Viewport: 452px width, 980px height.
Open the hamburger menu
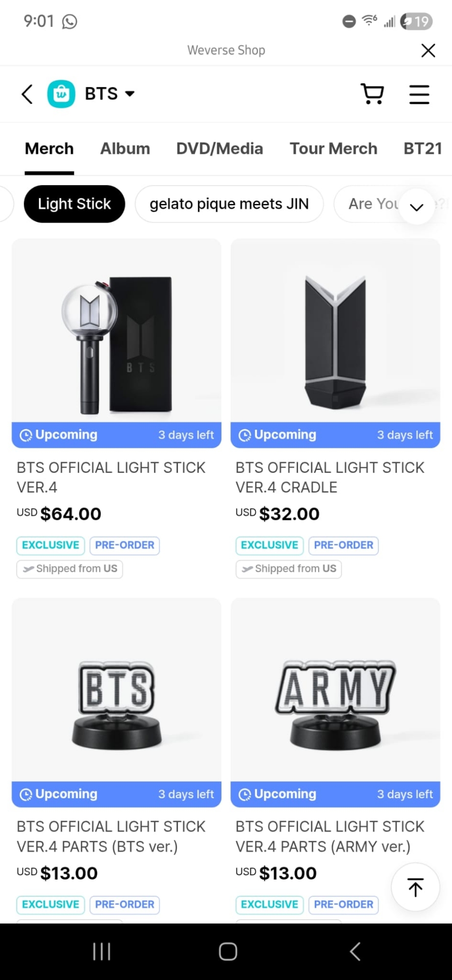(x=419, y=94)
